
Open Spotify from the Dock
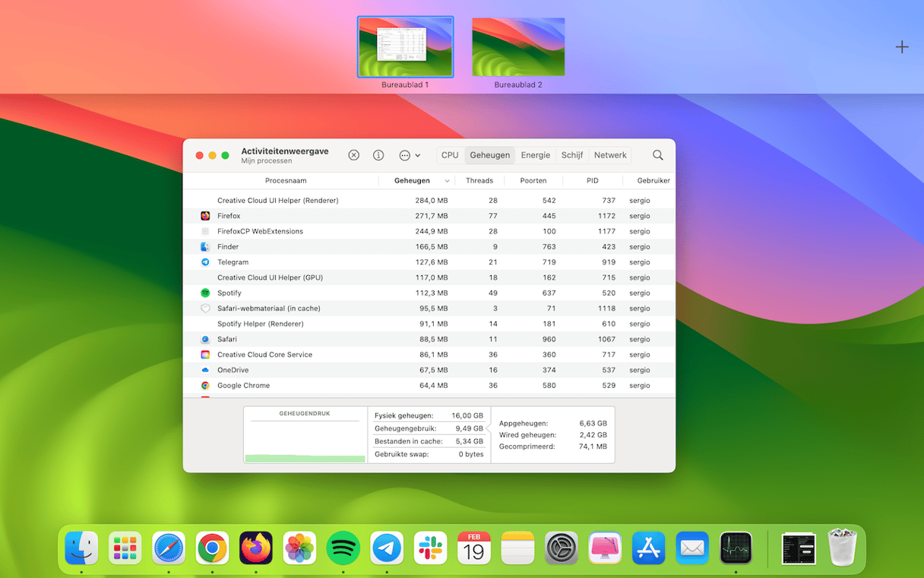[343, 548]
